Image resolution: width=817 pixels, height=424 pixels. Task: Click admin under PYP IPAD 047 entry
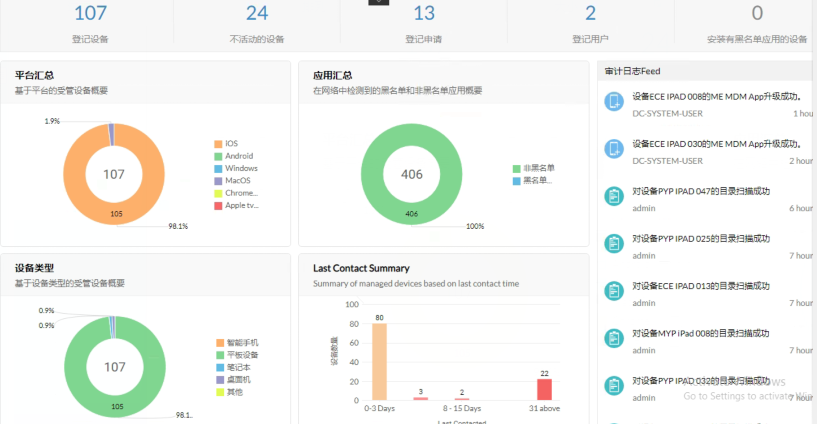(x=643, y=208)
